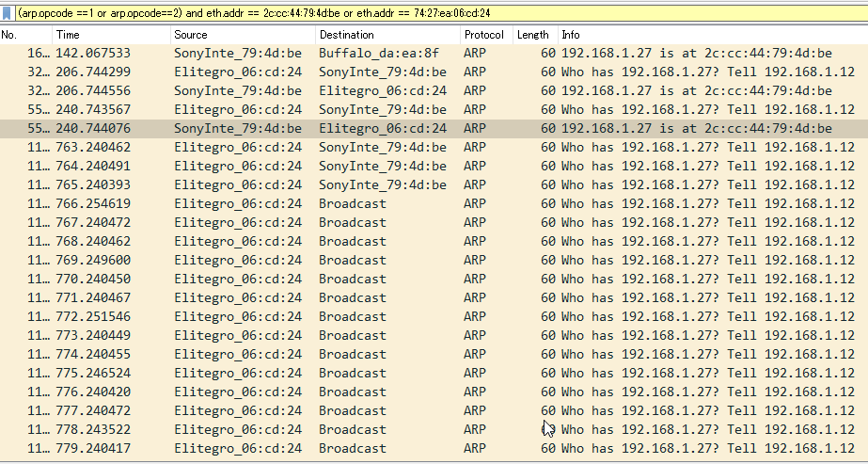
Task: Select the packet at time 773.240449
Action: (434, 336)
